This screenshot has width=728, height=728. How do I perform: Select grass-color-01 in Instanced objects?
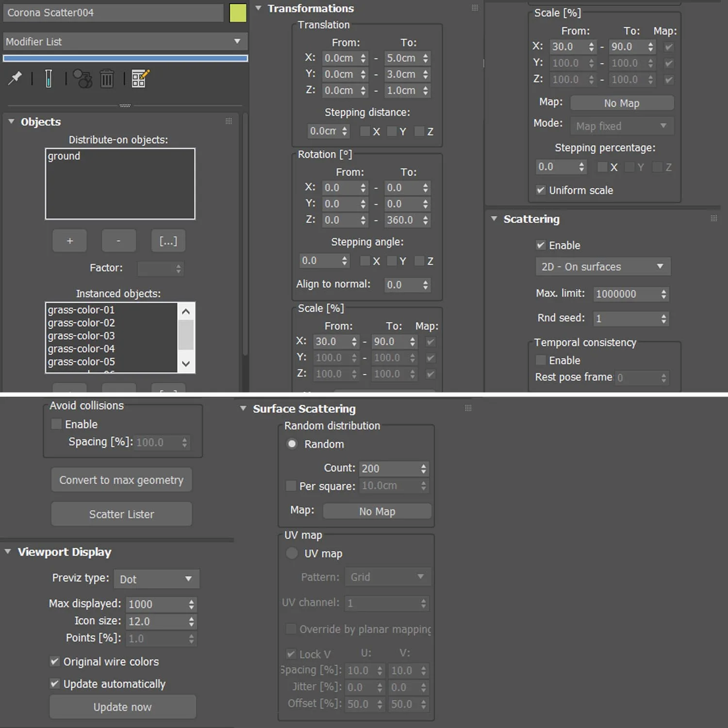81,310
